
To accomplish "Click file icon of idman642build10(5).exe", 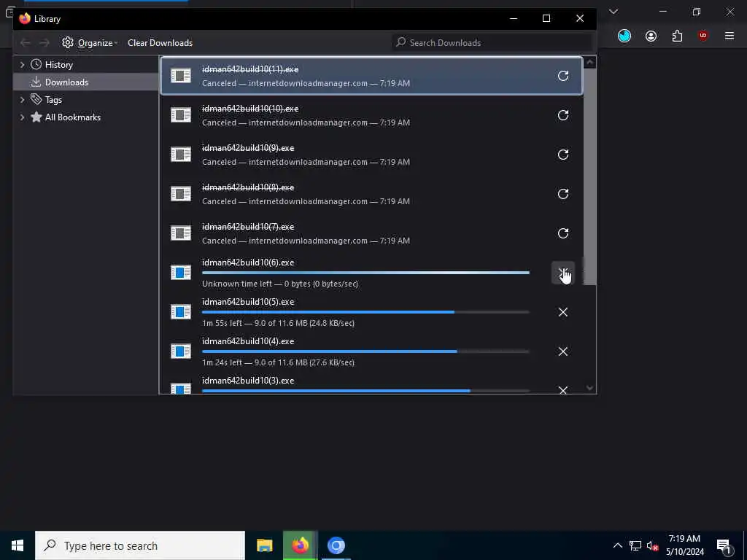I will pyautogui.click(x=181, y=312).
